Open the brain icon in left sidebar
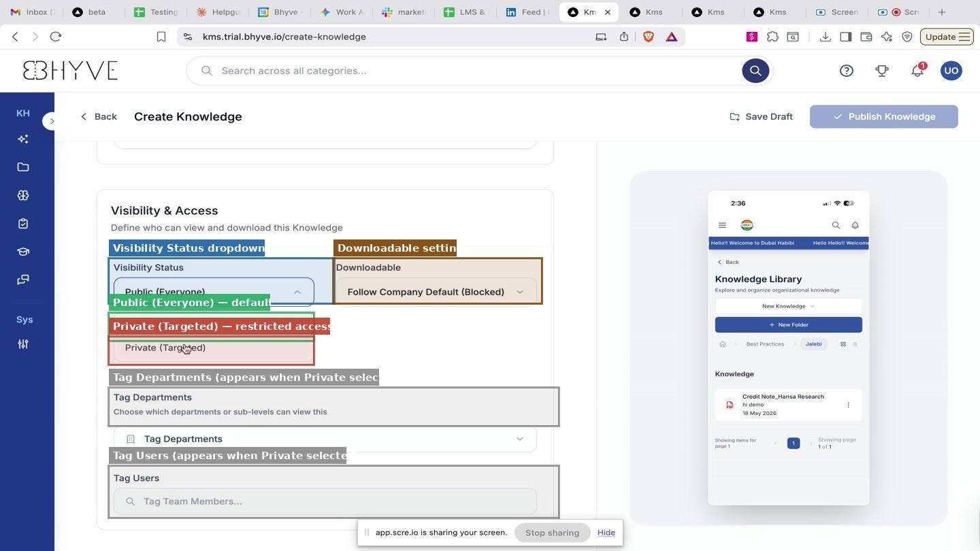This screenshot has width=980, height=551. click(23, 195)
